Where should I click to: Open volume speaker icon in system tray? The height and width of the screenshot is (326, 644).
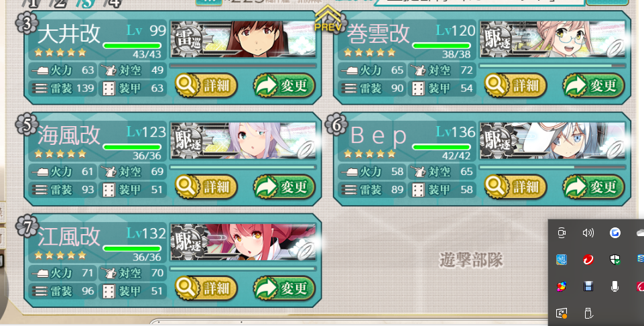click(x=588, y=233)
